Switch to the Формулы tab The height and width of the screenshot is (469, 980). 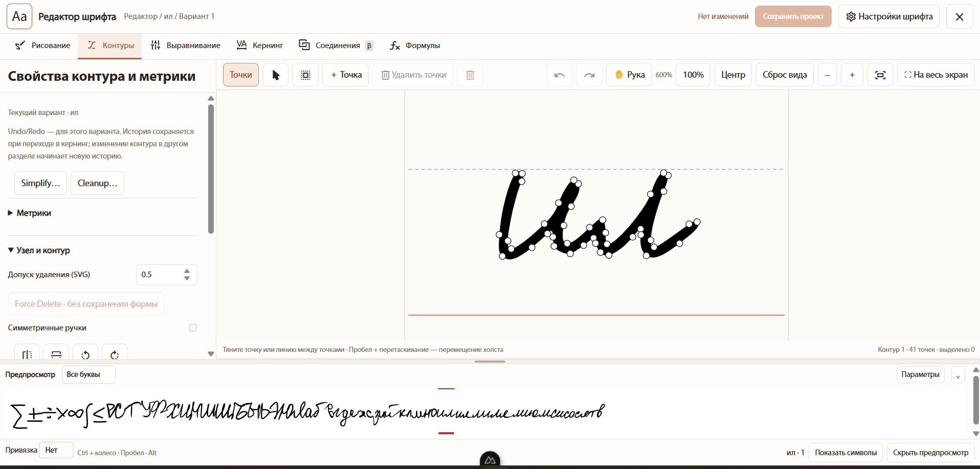415,46
